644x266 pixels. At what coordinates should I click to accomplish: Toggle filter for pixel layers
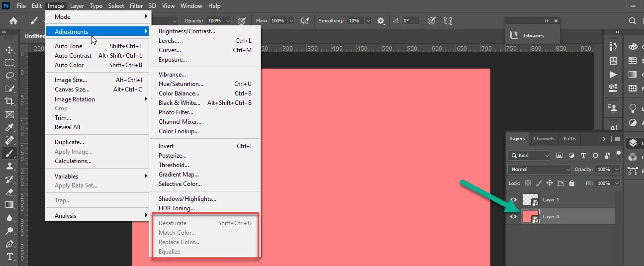pyautogui.click(x=559, y=156)
